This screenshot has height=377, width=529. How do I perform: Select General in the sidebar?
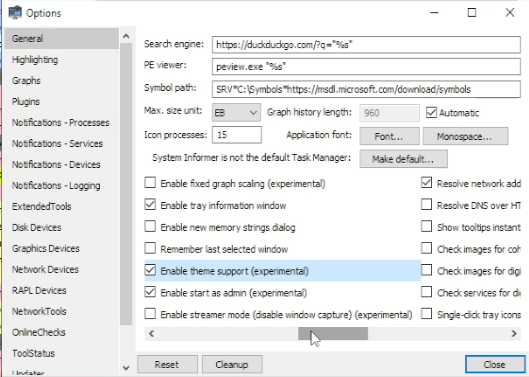pyautogui.click(x=62, y=38)
